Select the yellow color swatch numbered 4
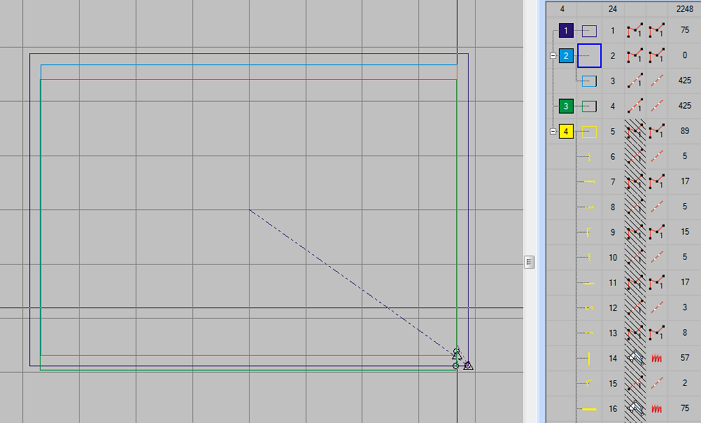This screenshot has height=423, width=701. tap(566, 131)
